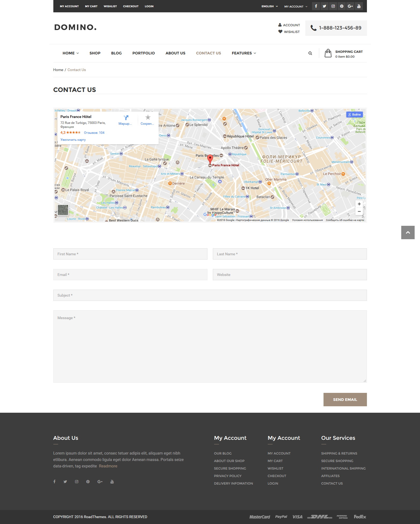
Task: Click Условия использования map link
Action: 307,220
